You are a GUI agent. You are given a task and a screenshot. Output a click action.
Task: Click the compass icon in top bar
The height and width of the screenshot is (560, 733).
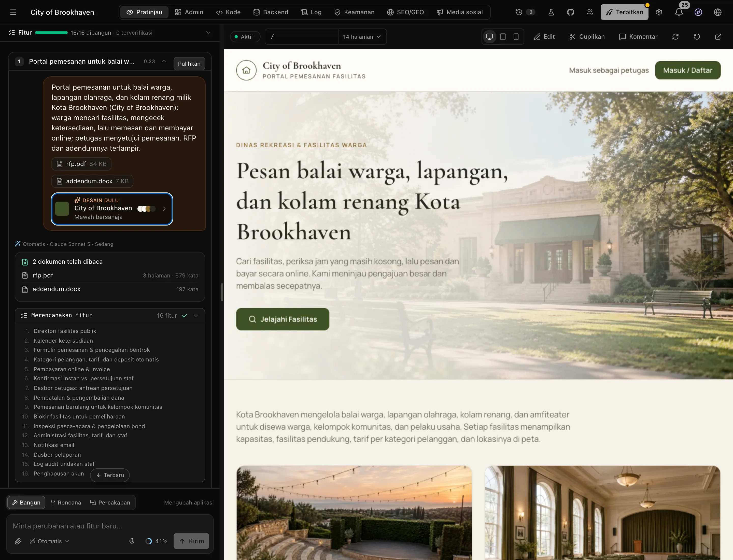click(698, 12)
